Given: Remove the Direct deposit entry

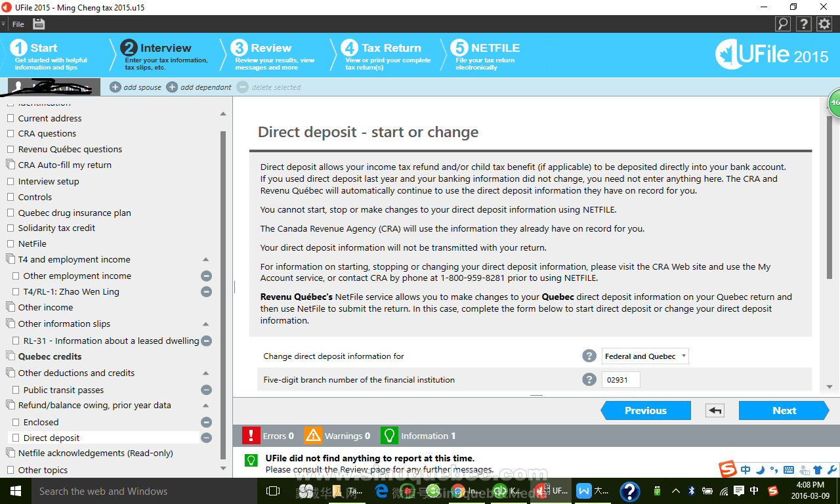Looking at the screenshot, I should [206, 438].
